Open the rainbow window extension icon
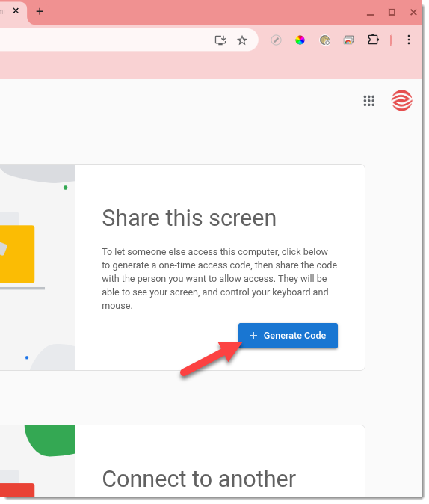 (349, 40)
